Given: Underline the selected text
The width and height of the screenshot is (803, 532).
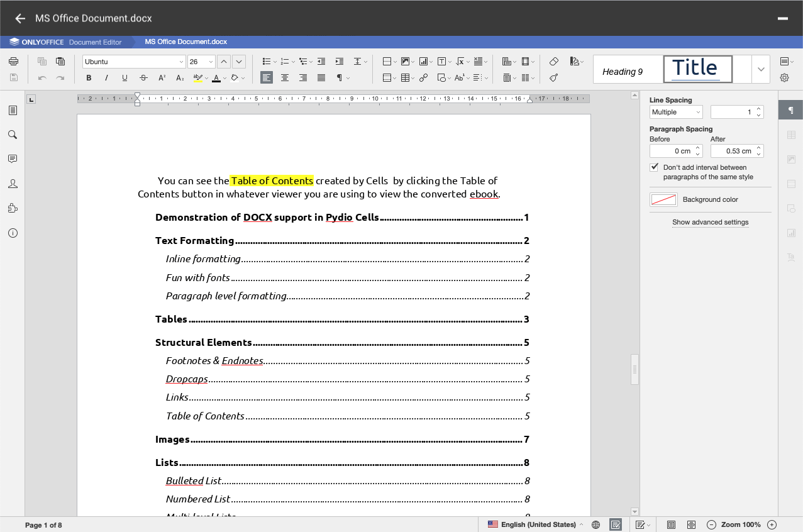Looking at the screenshot, I should point(125,78).
